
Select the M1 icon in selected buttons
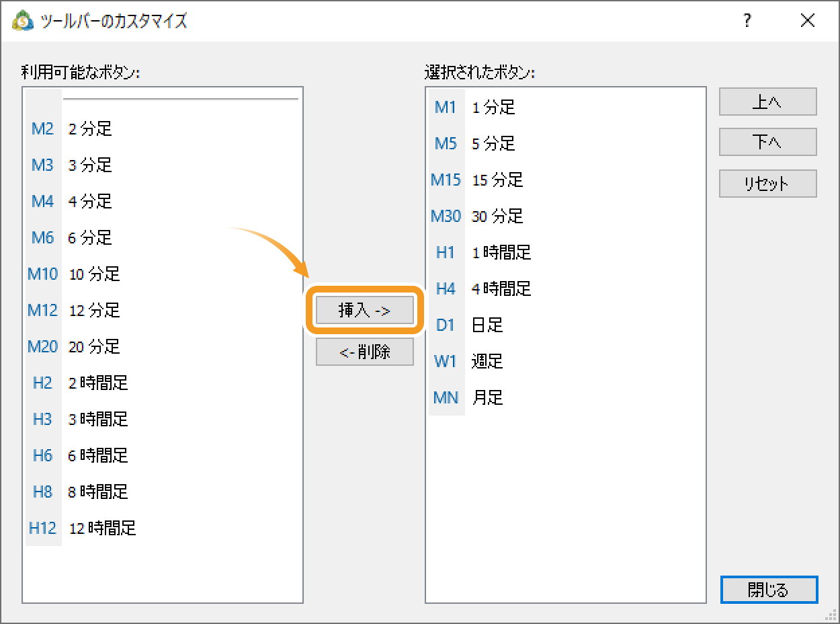coord(446,108)
